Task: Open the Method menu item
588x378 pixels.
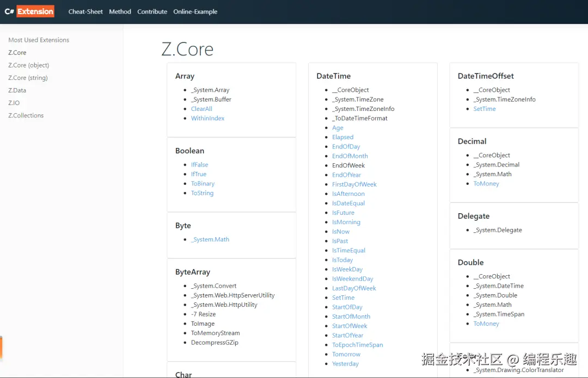Action: click(x=120, y=11)
